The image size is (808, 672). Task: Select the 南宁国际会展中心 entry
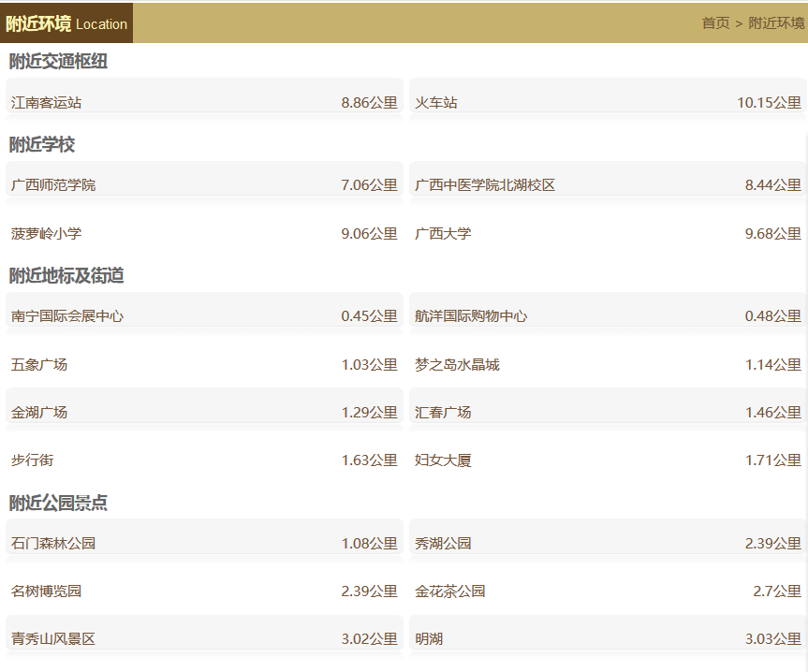[x=67, y=316]
